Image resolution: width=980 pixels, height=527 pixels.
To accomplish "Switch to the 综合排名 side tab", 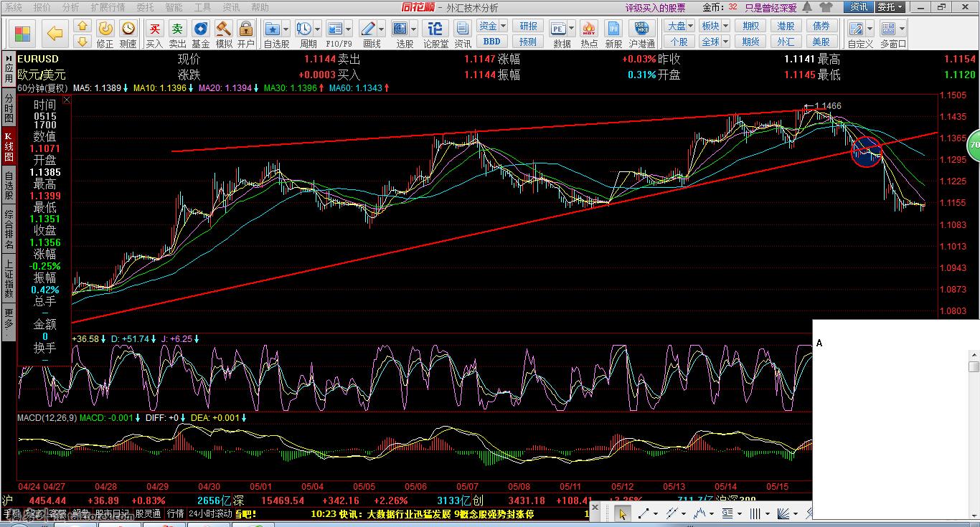I will pyautogui.click(x=9, y=229).
